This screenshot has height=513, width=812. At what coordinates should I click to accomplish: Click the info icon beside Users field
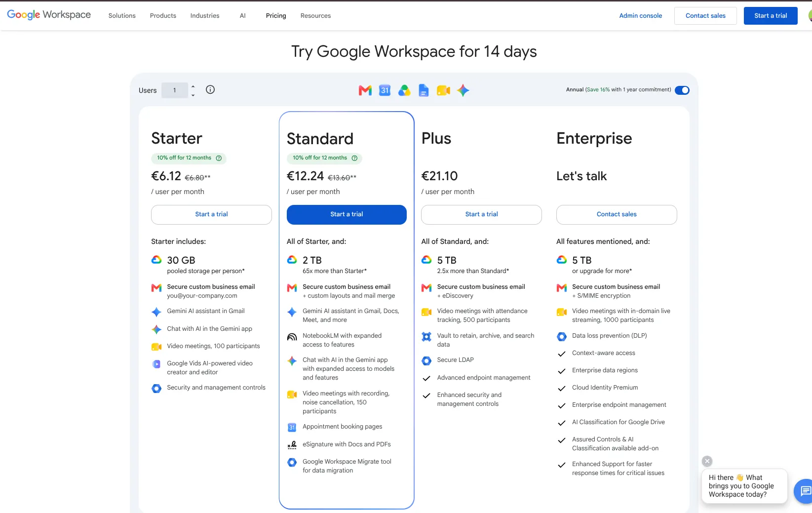pos(210,89)
